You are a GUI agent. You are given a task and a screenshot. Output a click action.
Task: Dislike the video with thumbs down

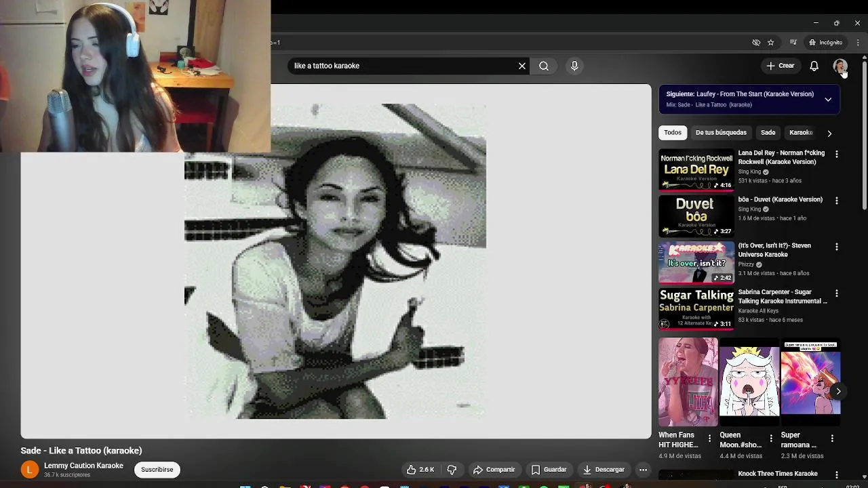[x=452, y=470]
